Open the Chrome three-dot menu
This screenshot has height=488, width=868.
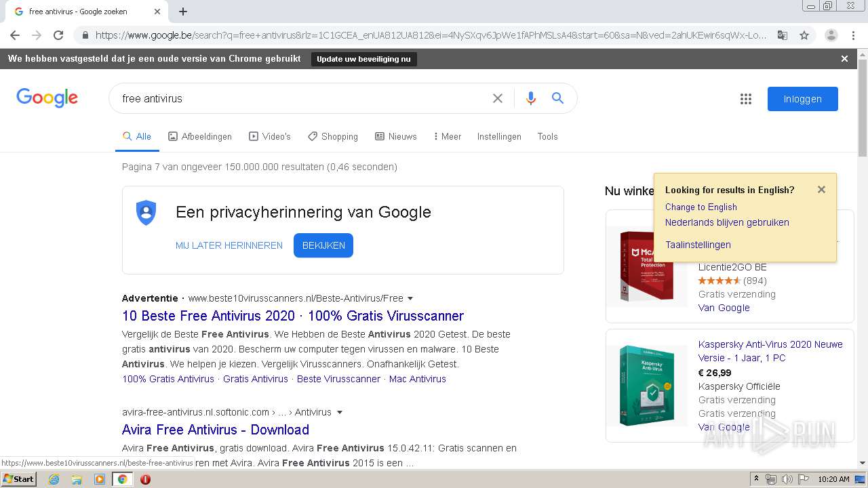tap(853, 35)
